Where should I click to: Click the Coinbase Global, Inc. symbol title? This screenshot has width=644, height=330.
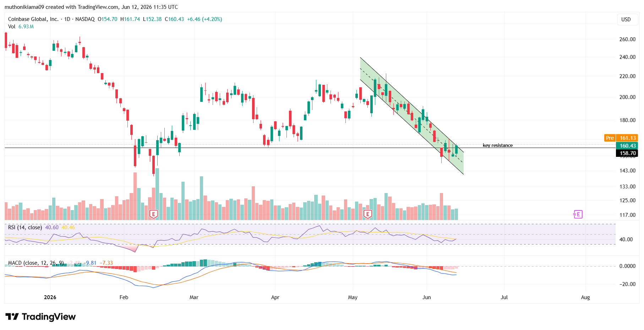33,19
